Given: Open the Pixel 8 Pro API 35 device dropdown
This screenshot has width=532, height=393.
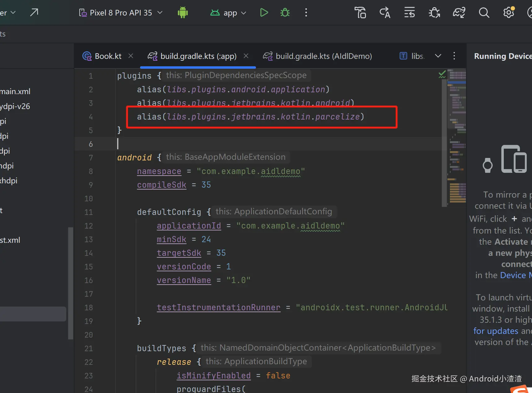Looking at the screenshot, I should [121, 13].
